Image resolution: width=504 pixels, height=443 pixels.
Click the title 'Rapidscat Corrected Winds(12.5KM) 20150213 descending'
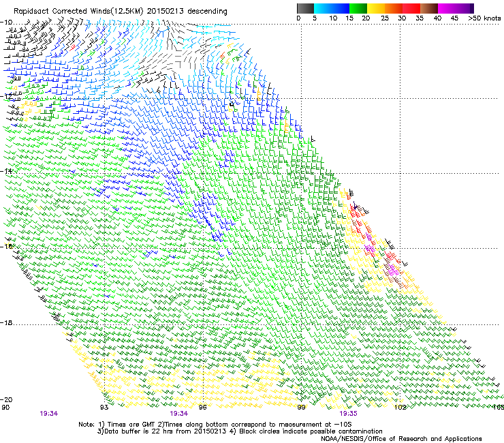pyautogui.click(x=121, y=11)
